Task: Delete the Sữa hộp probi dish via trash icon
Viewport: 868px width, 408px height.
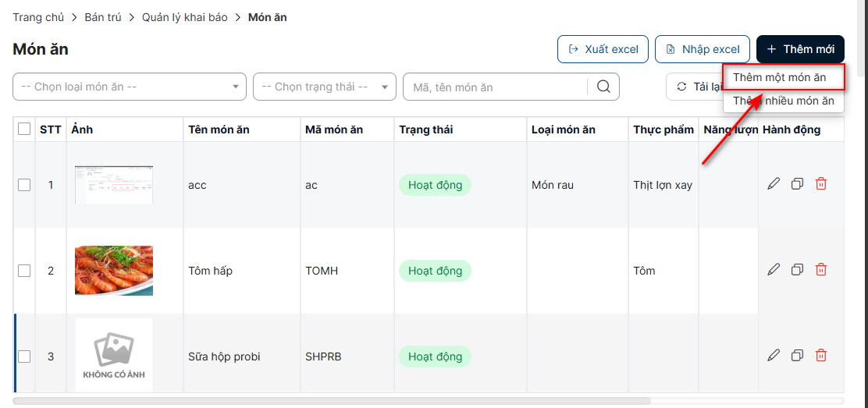Action: point(821,356)
